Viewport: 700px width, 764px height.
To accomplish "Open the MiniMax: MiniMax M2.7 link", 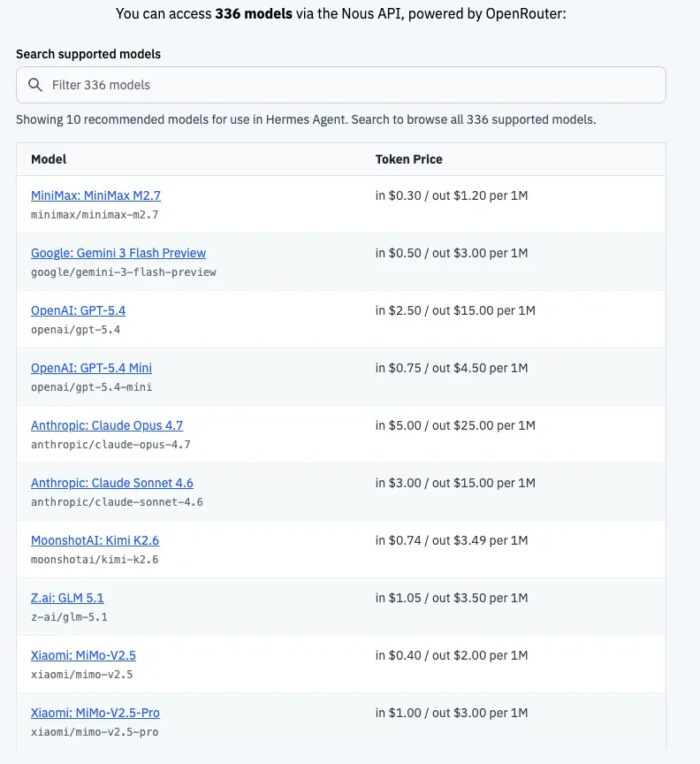I will (95, 195).
